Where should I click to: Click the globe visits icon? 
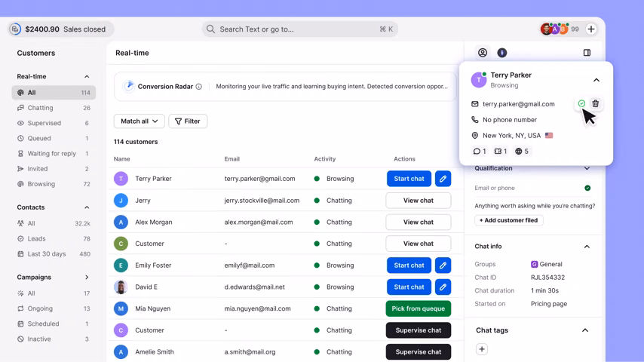click(x=518, y=151)
